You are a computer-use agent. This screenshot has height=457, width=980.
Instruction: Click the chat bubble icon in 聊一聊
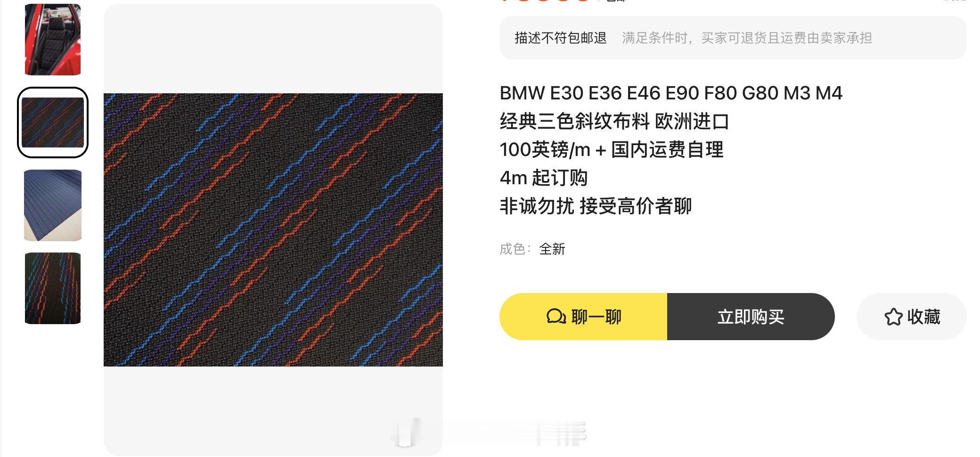[556, 317]
